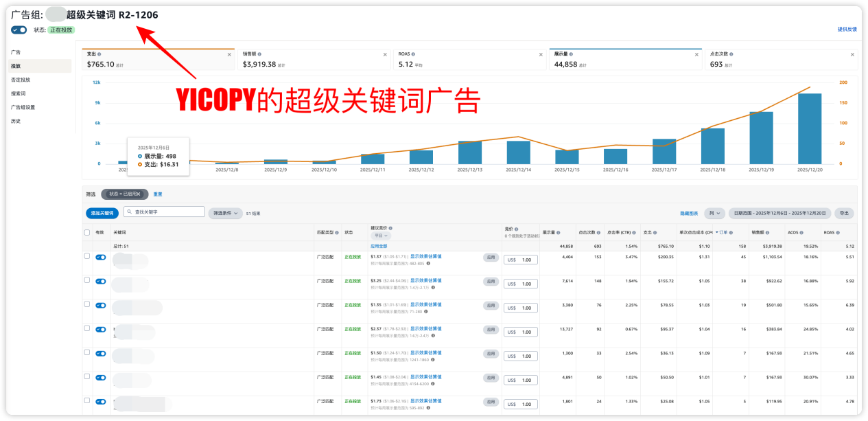Click the 应用全部 link
The image size is (868, 421).
(x=379, y=245)
